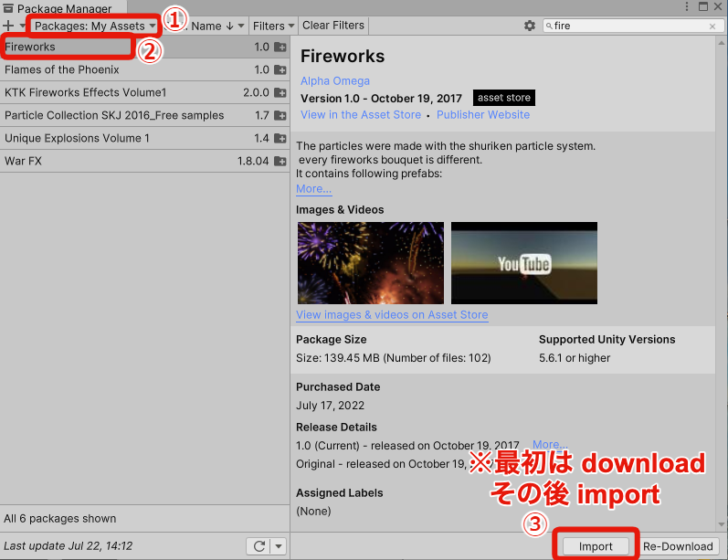This screenshot has width=728, height=560.
Task: Open the dropdown arrow next to refresh
Action: pos(279,546)
